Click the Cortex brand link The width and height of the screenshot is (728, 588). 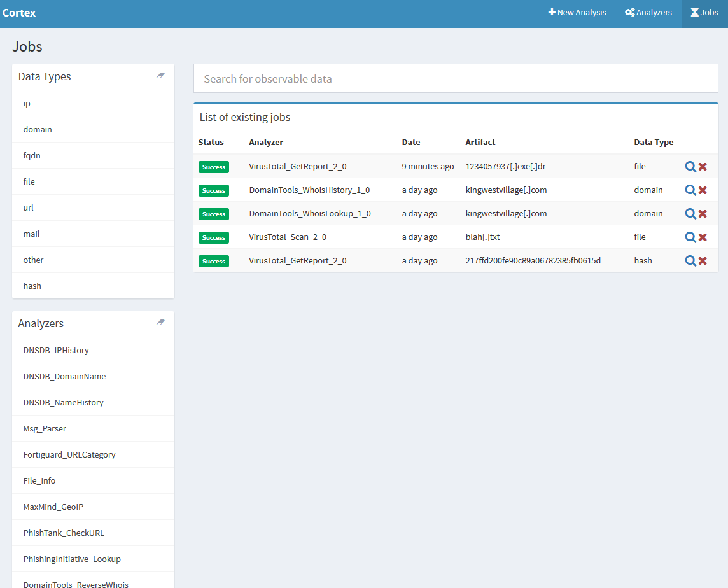[x=19, y=13]
